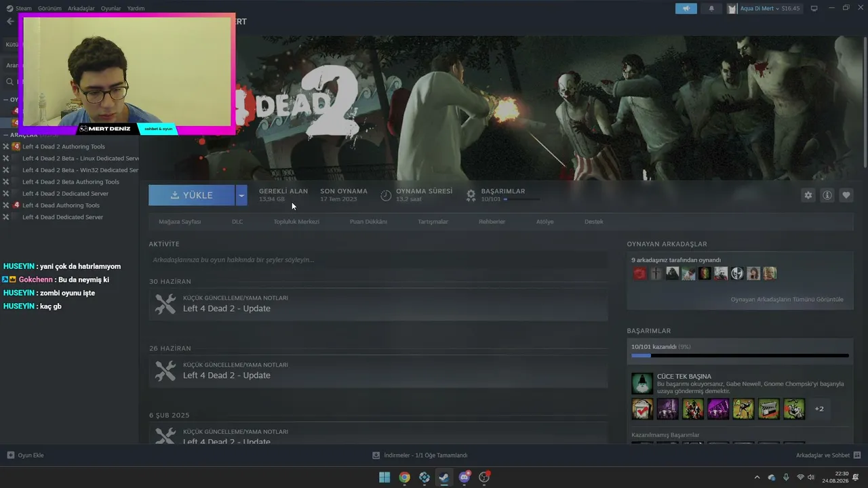This screenshot has width=868, height=488.
Task: Launch Google Chrome from the taskbar
Action: 404,477
